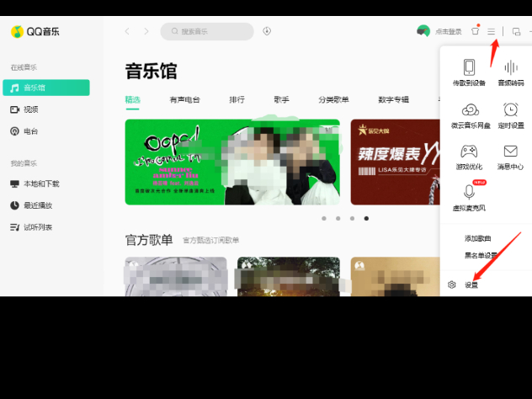Switch to the 数字专辑 tab
Image resolution: width=532 pixels, height=399 pixels.
(x=394, y=99)
